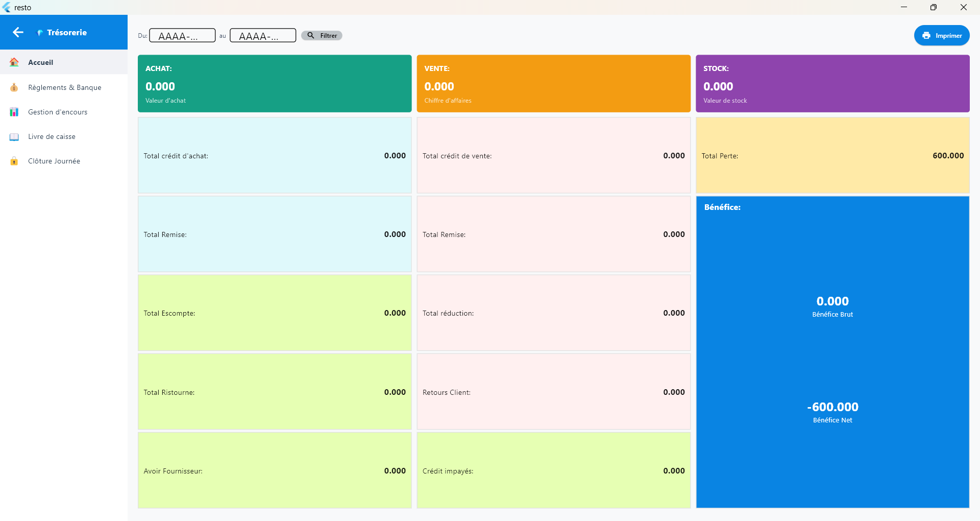Select Clôture Journée menu entry
The image size is (980, 521).
click(64, 161)
